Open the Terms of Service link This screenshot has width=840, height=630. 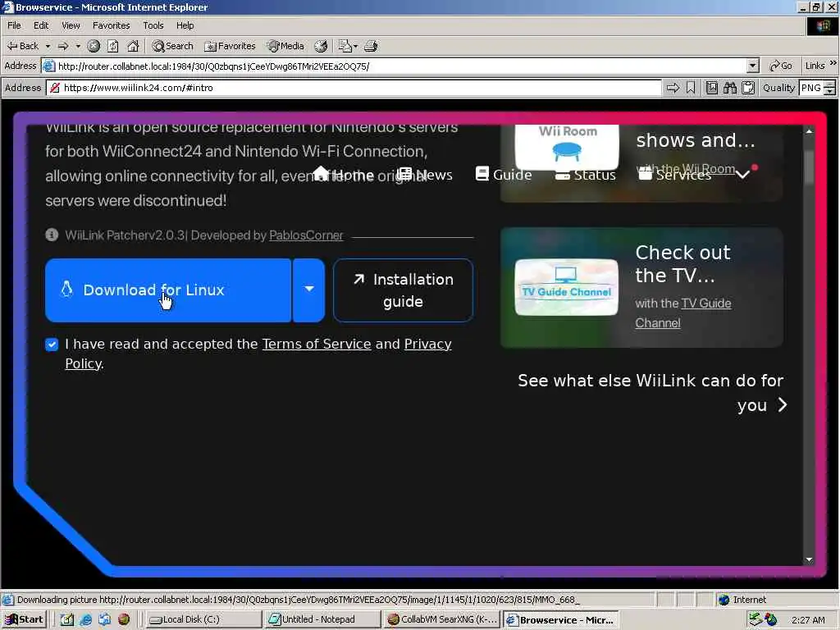[317, 344]
